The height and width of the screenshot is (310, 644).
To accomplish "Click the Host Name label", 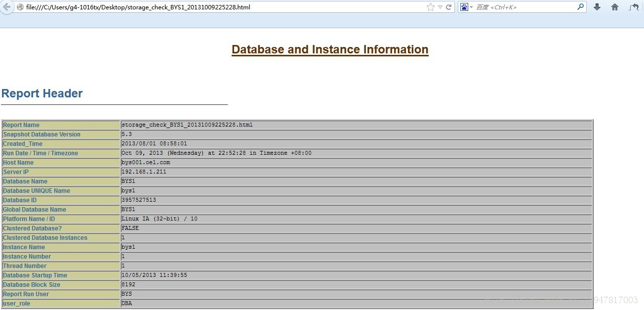I will pyautogui.click(x=18, y=163).
